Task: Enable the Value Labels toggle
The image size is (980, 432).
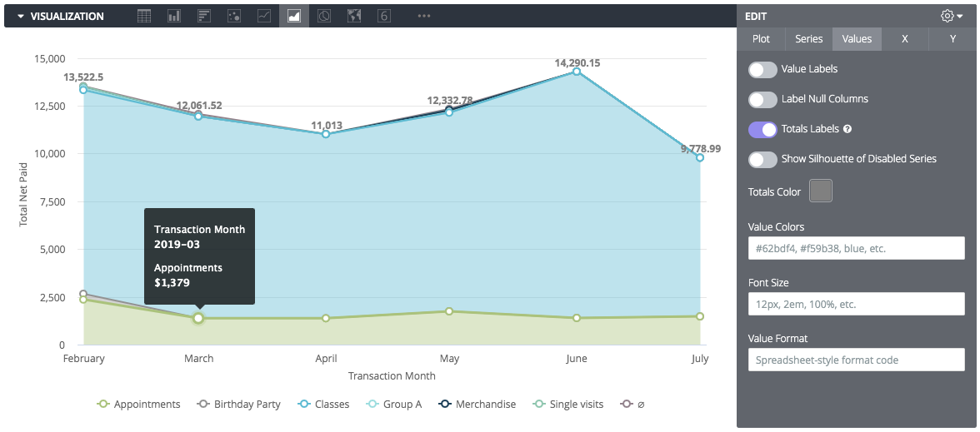Action: coord(762,69)
